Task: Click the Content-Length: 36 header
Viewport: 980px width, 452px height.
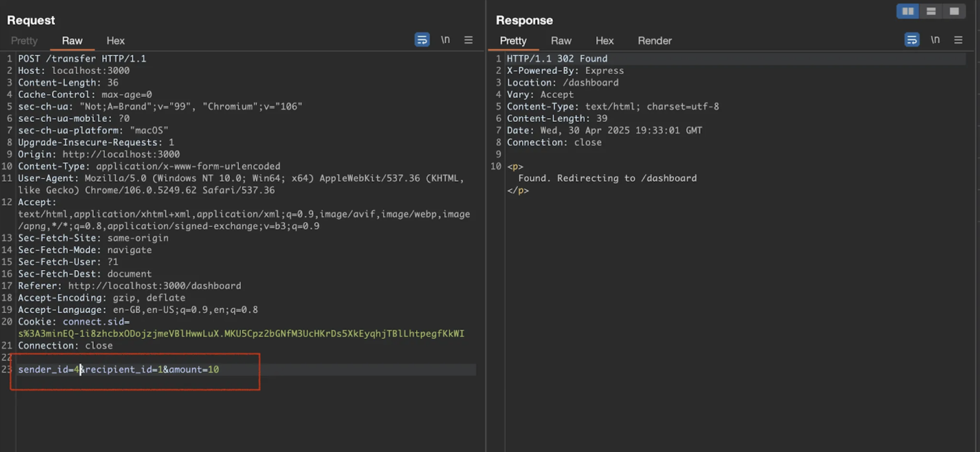Action: pyautogui.click(x=68, y=83)
